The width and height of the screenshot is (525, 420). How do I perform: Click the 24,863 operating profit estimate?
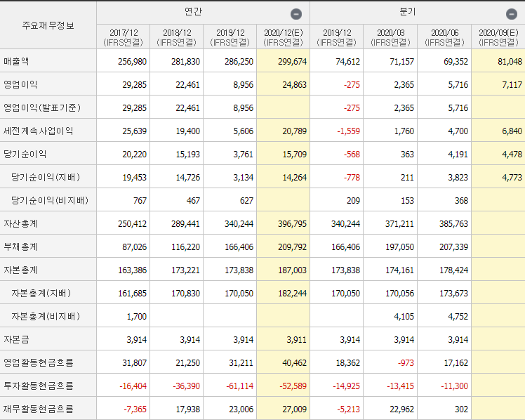(x=294, y=85)
